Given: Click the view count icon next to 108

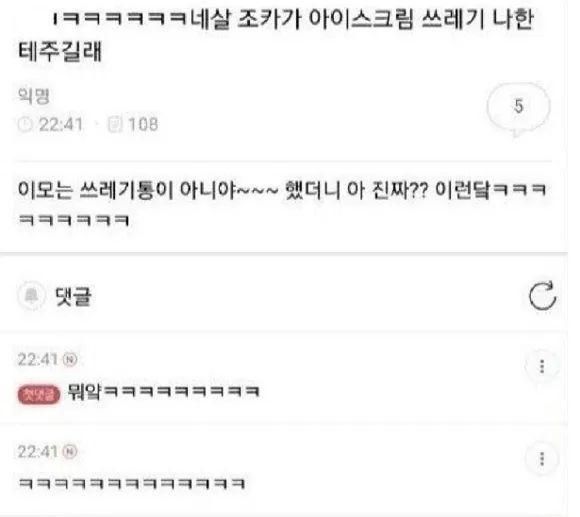Looking at the screenshot, I should coord(115,124).
